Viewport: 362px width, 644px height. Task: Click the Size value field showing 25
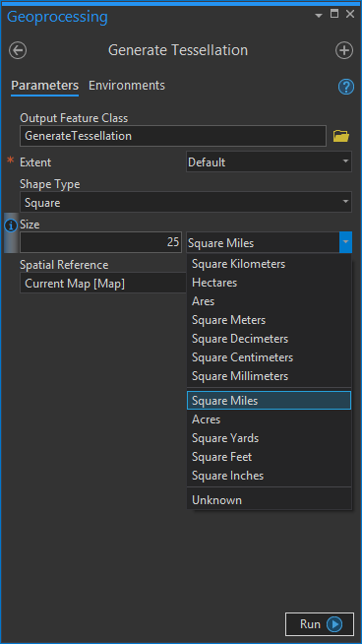pyautogui.click(x=100, y=242)
